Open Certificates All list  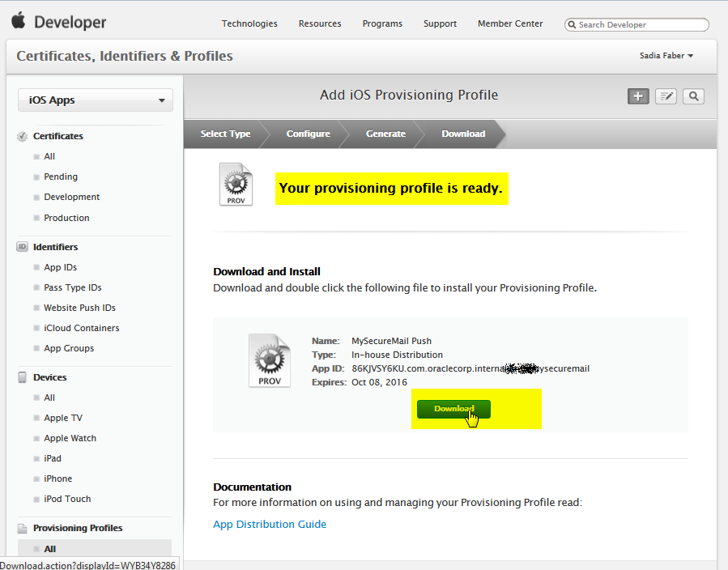pyautogui.click(x=49, y=156)
